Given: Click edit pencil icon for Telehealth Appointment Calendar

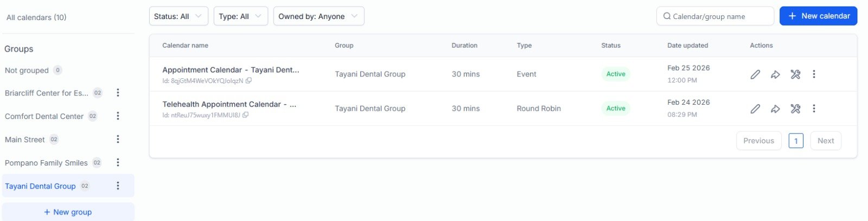Looking at the screenshot, I should coord(755,109).
